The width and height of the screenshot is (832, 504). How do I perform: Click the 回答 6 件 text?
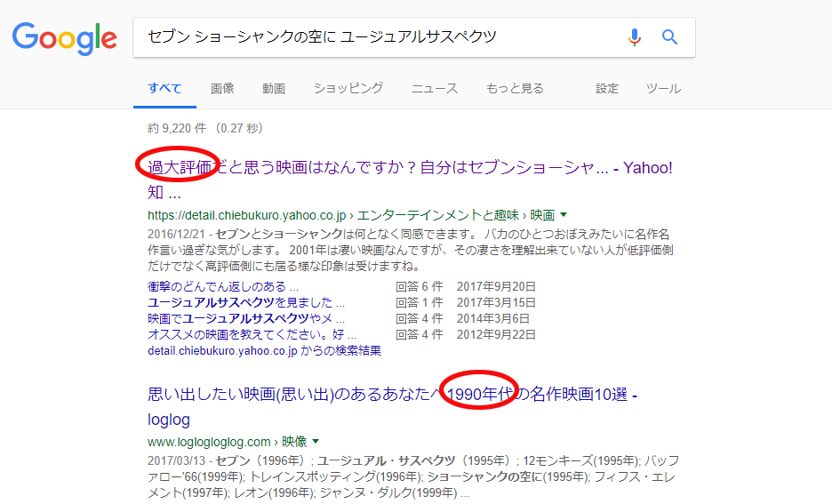[420, 287]
